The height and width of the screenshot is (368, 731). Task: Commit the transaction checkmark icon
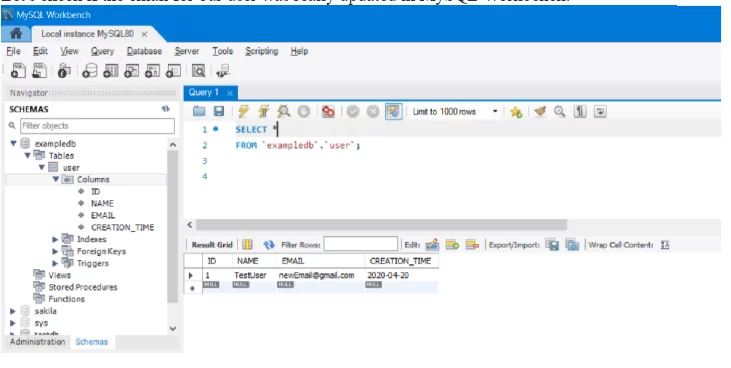[x=353, y=111]
